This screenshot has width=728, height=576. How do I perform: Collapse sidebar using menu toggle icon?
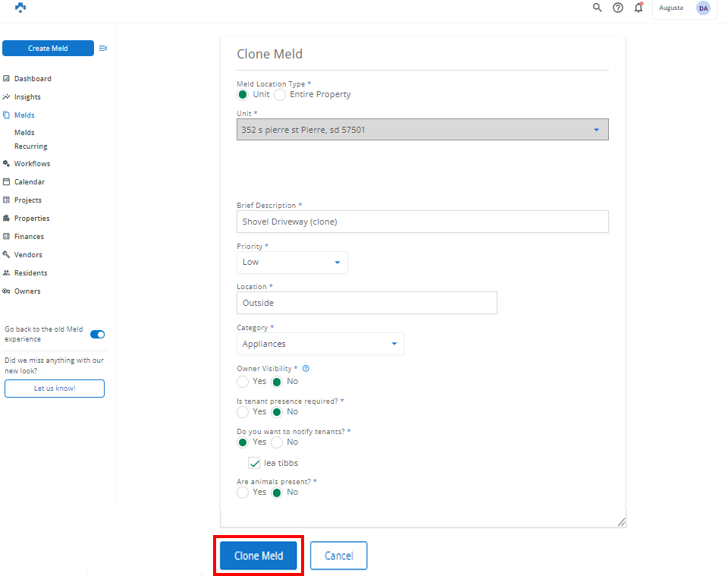pos(103,49)
